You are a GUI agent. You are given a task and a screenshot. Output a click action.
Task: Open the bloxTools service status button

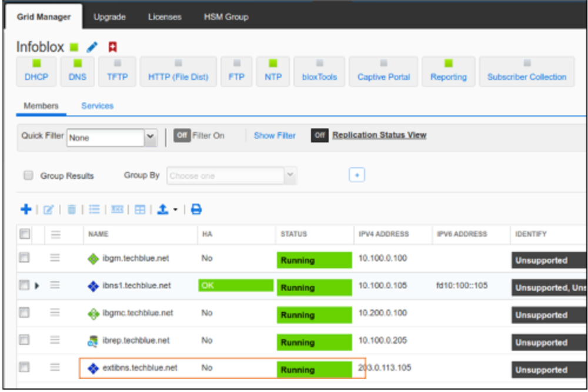319,71
